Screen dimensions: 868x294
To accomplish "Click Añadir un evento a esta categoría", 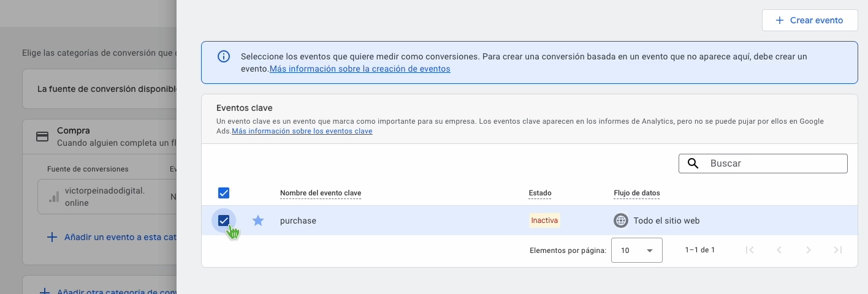I will [116, 237].
